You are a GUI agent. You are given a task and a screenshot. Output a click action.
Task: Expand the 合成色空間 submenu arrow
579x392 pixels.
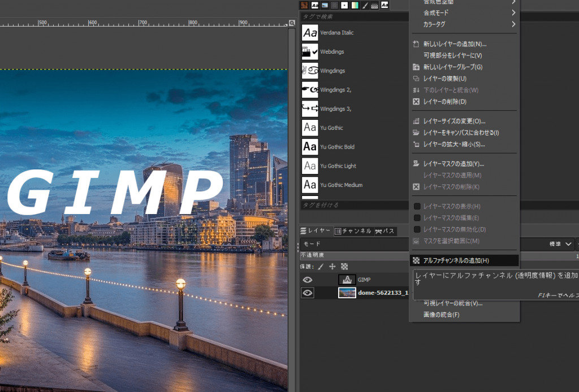click(x=513, y=2)
